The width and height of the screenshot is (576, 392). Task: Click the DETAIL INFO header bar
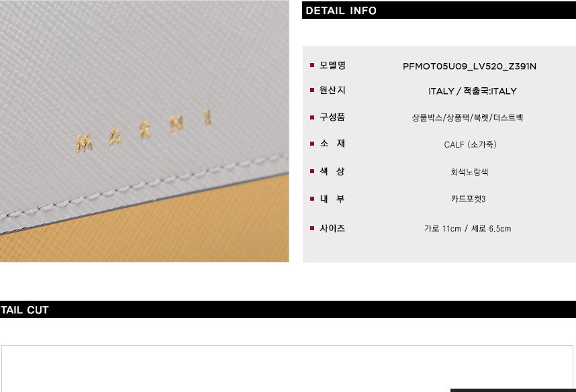click(x=439, y=10)
